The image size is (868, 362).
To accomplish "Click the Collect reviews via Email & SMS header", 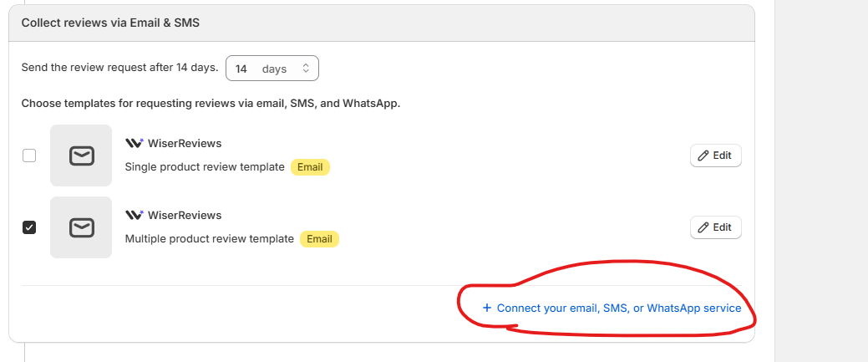I will point(110,23).
